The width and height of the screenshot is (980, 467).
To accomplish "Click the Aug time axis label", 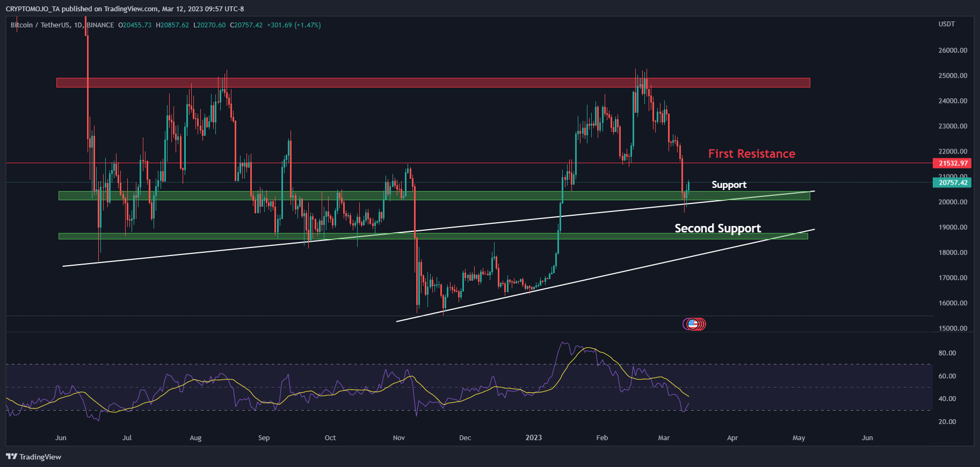I will point(195,438).
